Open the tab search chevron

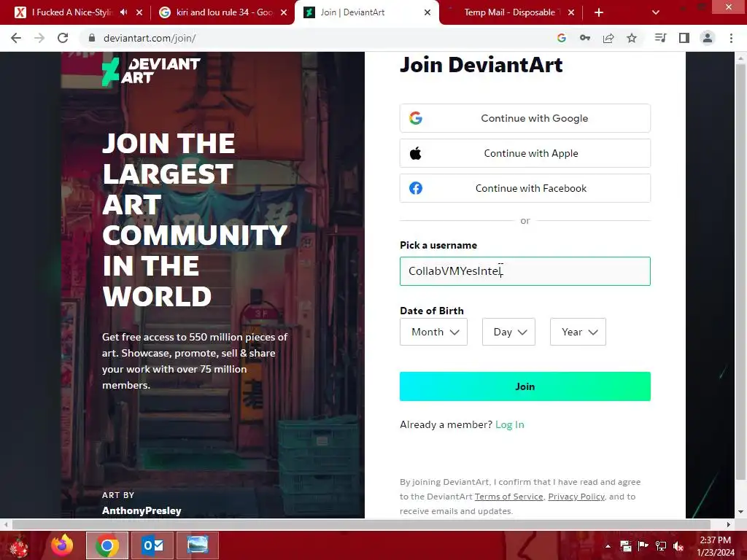pyautogui.click(x=656, y=12)
